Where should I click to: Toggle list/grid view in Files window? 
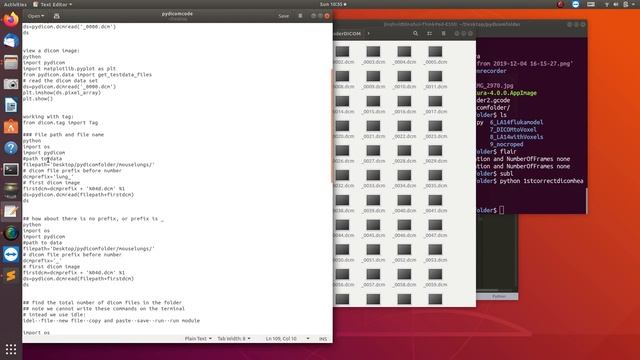429,33
